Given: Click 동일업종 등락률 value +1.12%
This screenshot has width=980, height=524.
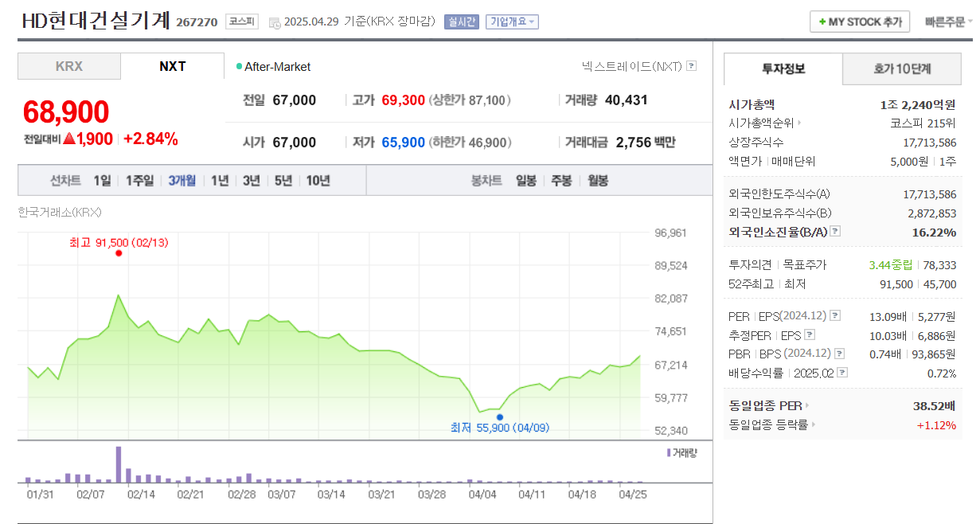Looking at the screenshot, I should click(x=937, y=425).
